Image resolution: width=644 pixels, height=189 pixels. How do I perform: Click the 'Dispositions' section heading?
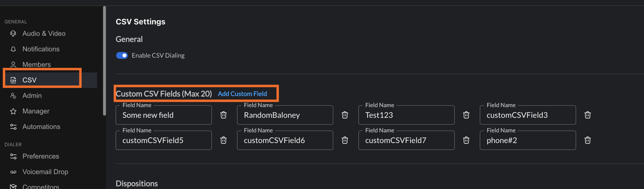point(137,184)
